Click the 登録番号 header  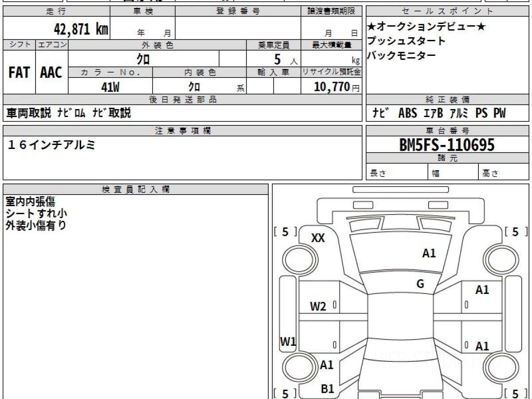(x=238, y=12)
